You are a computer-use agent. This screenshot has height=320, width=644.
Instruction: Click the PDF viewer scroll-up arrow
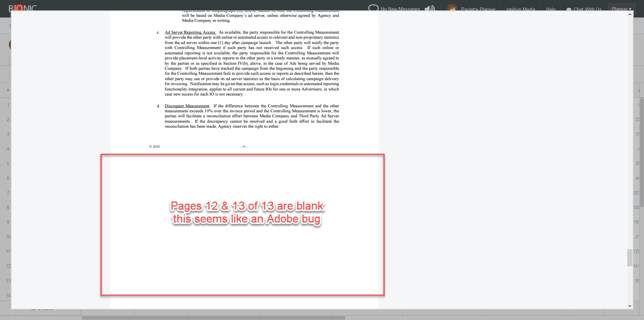click(x=630, y=14)
